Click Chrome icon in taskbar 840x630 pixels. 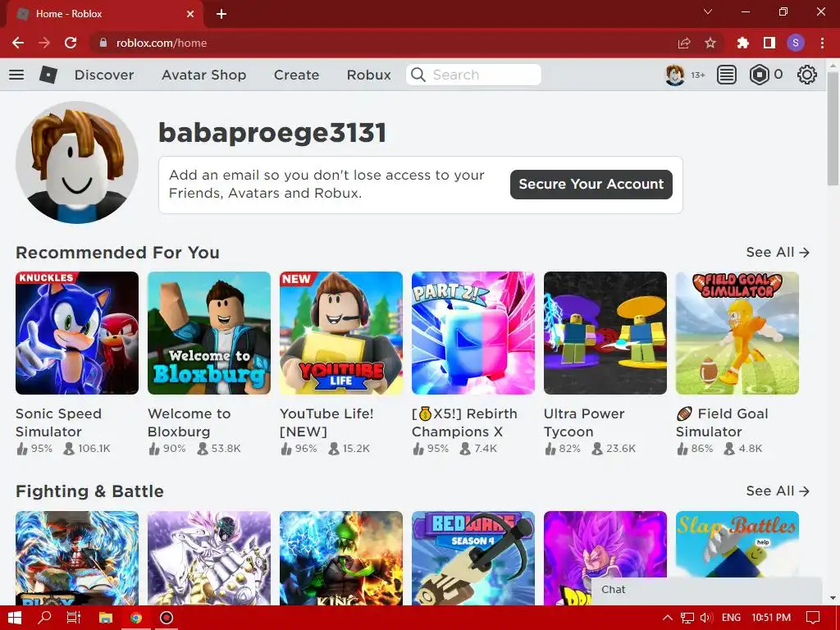pyautogui.click(x=136, y=618)
